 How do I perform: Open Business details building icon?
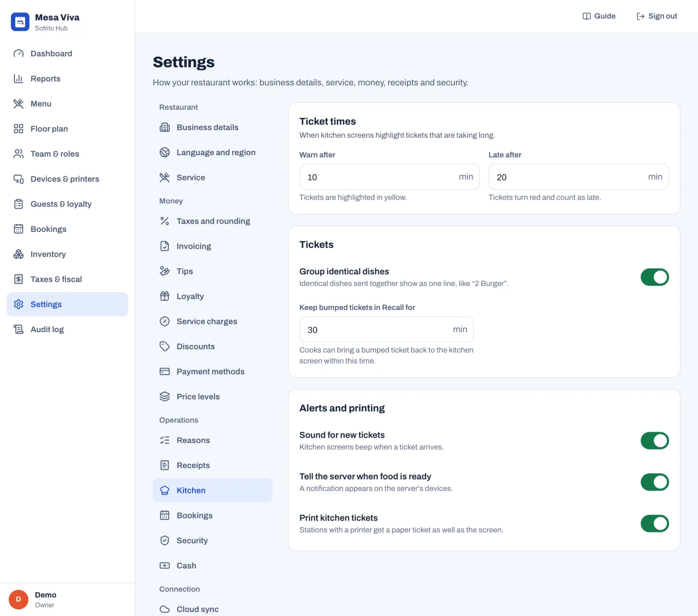click(164, 127)
